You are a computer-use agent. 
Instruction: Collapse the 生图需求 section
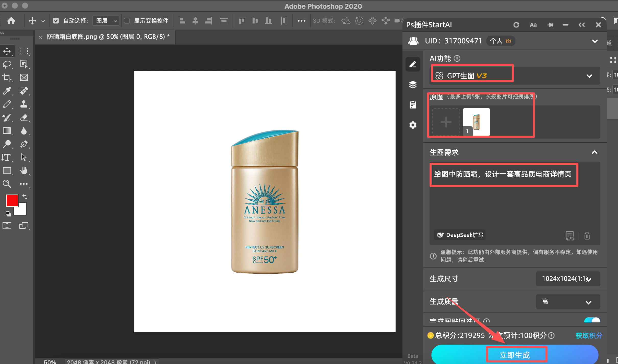[x=595, y=152]
